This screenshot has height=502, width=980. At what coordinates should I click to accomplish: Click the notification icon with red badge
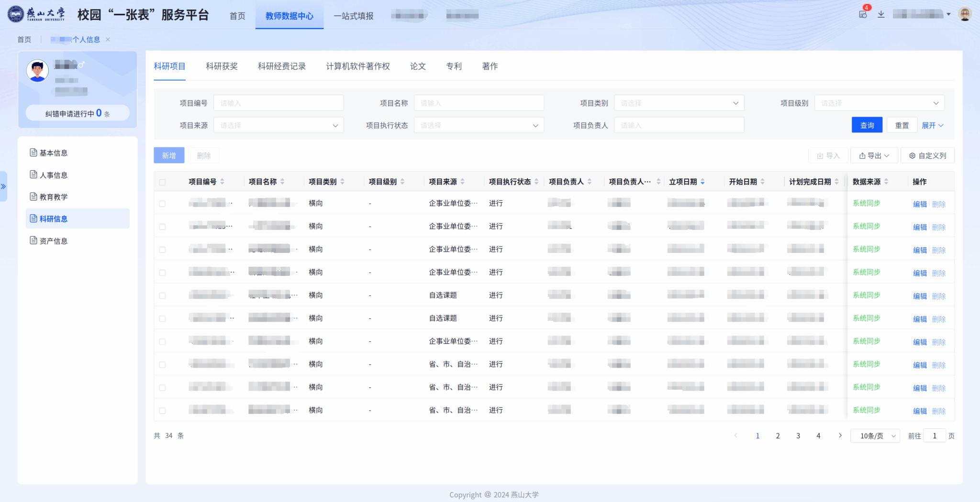(863, 14)
